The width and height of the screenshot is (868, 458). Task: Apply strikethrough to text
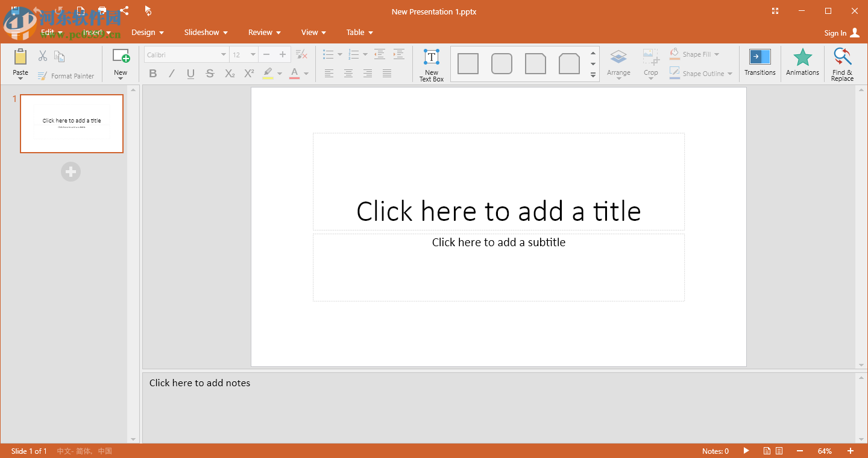210,73
